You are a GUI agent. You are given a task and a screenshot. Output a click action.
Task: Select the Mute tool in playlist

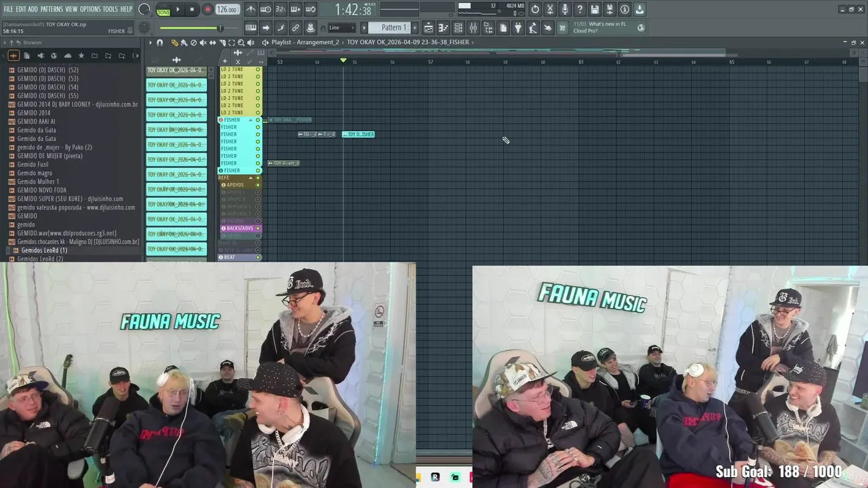(203, 42)
